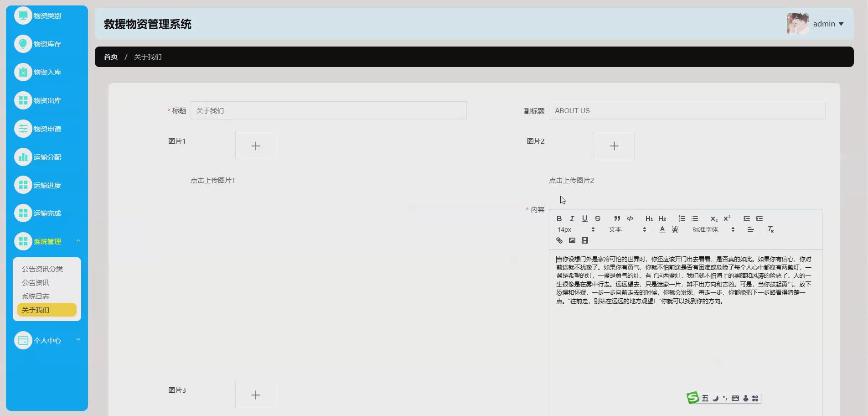Insert an image in the editor
The width and height of the screenshot is (868, 416).
[572, 240]
